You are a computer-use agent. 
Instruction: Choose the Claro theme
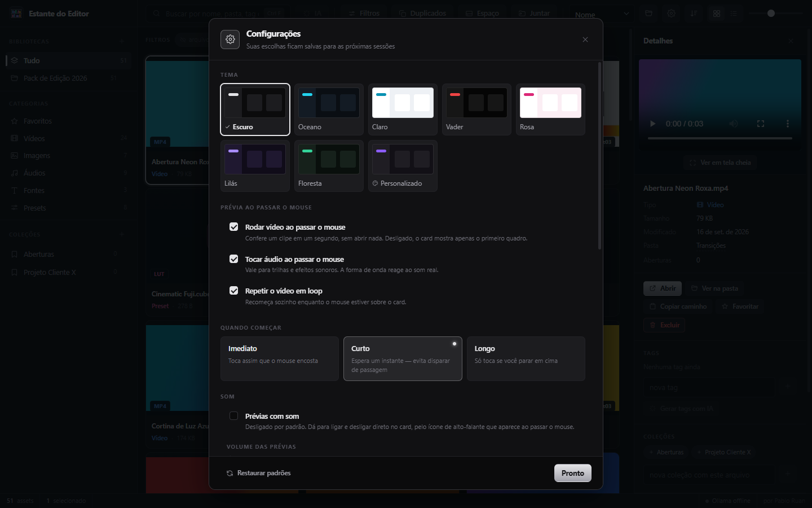click(x=403, y=110)
